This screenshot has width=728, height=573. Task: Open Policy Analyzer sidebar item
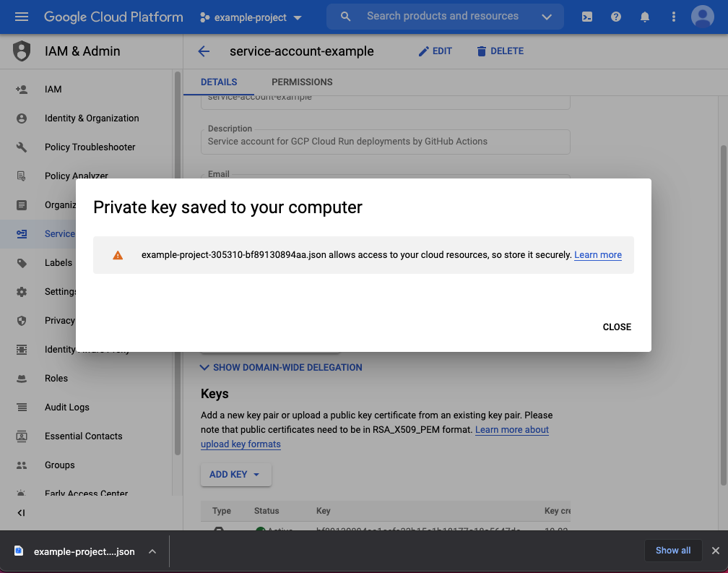coord(76,176)
